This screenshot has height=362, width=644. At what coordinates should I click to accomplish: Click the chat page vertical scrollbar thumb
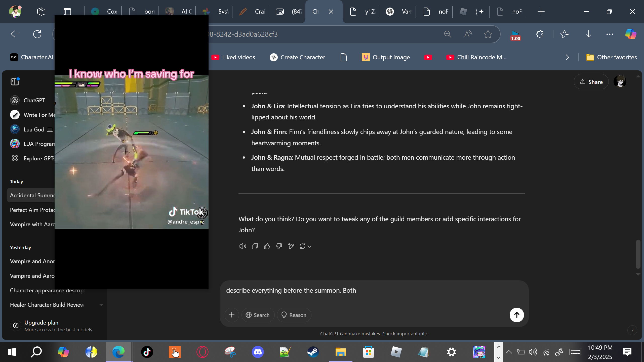point(638,254)
